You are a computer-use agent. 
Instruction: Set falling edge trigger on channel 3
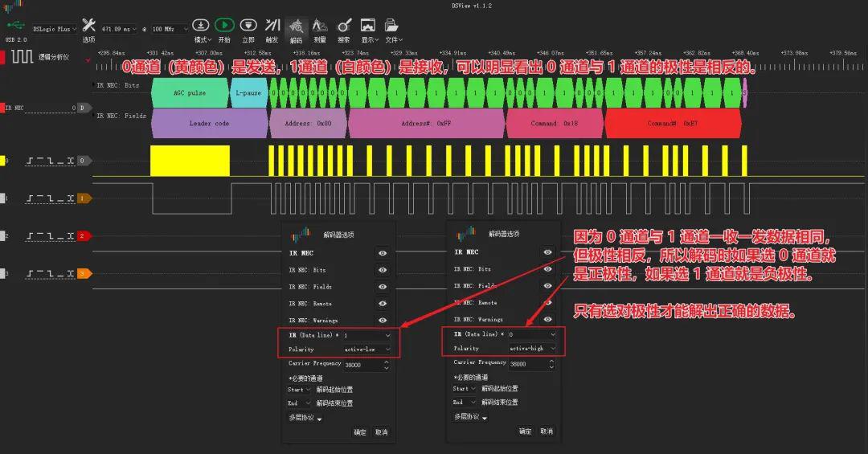click(x=51, y=273)
